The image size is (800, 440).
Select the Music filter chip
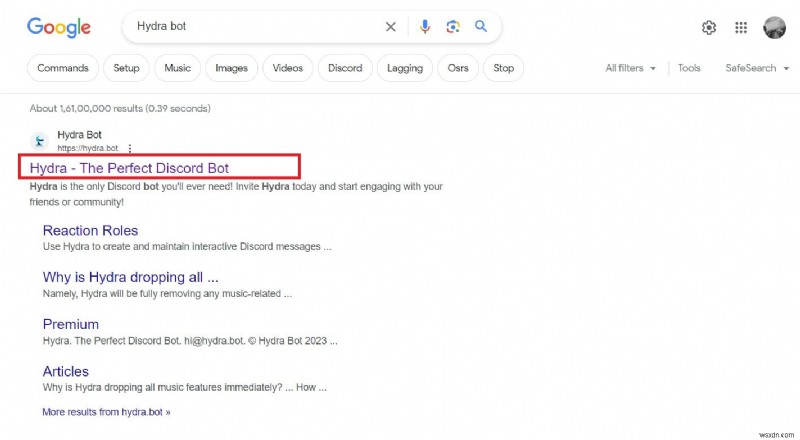tap(177, 68)
